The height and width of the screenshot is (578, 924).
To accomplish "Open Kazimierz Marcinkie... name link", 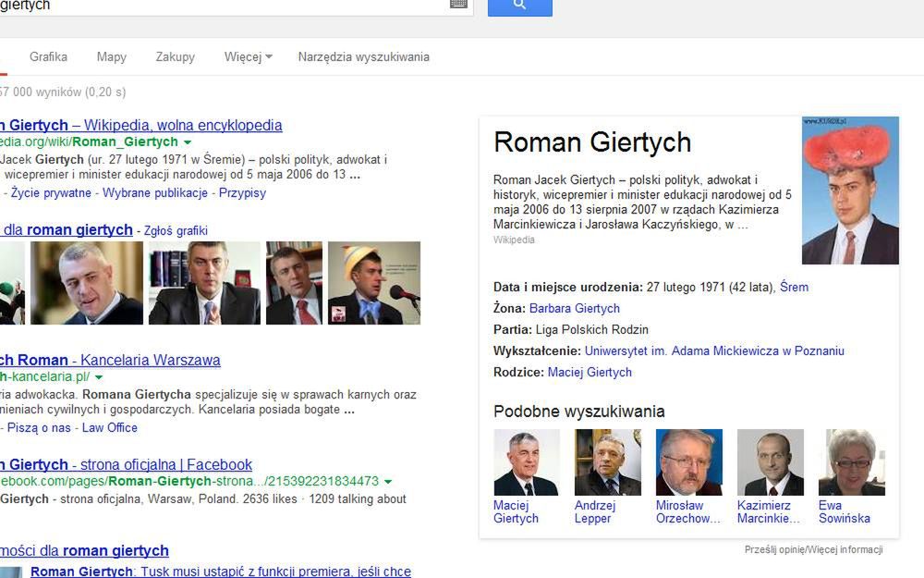I will pos(768,512).
